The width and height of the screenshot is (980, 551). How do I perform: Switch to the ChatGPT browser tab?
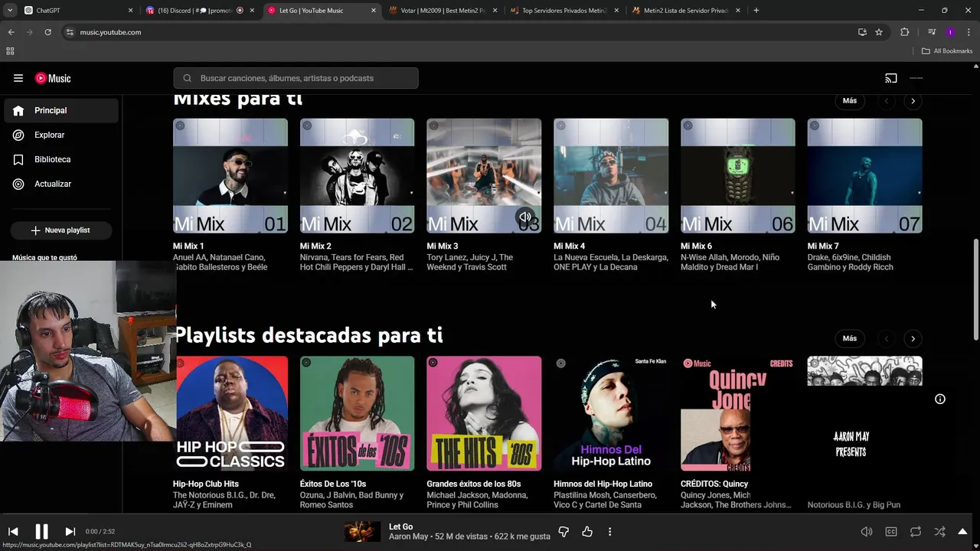click(77, 11)
